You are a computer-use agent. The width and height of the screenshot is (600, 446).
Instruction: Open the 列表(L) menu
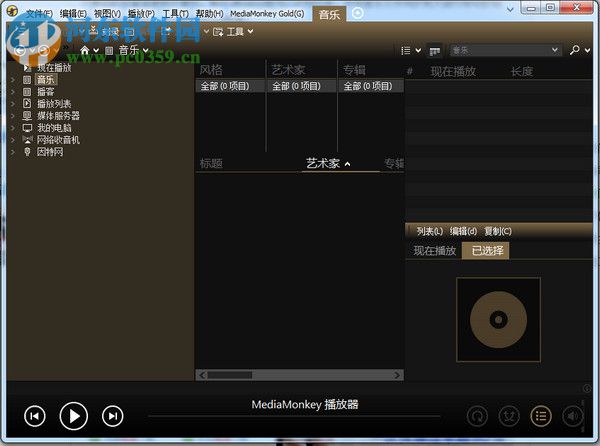[x=430, y=231]
